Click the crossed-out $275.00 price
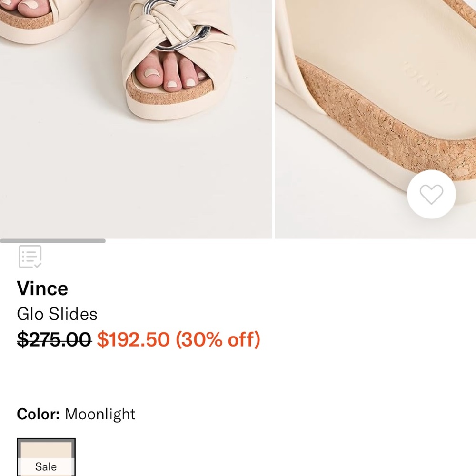This screenshot has width=476, height=476. tap(52, 339)
